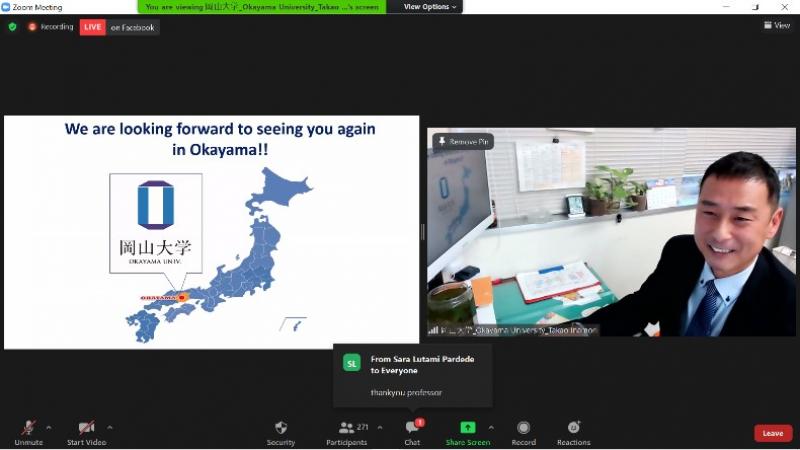Click the green encryption shield icon
This screenshot has height=450, width=800.
(12, 27)
